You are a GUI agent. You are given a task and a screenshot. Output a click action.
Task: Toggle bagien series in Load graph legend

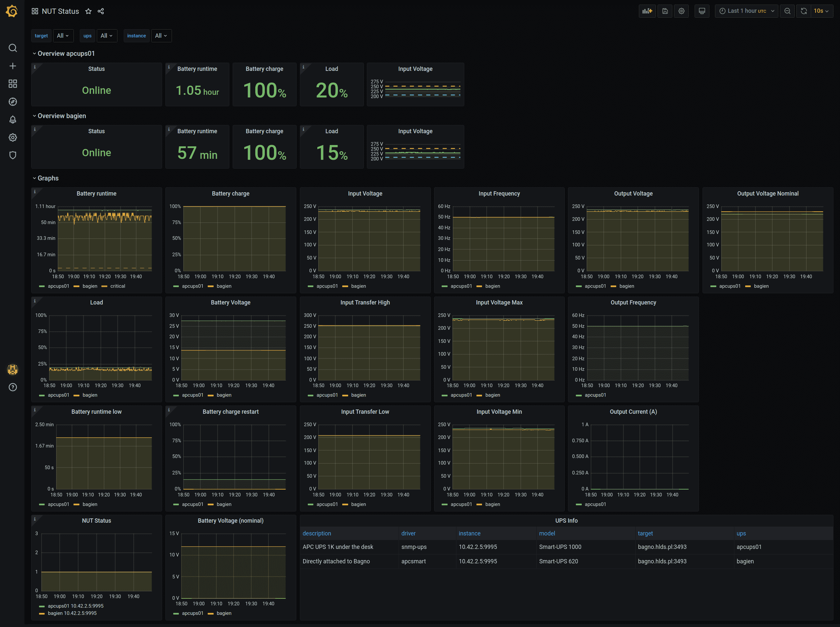(90, 395)
